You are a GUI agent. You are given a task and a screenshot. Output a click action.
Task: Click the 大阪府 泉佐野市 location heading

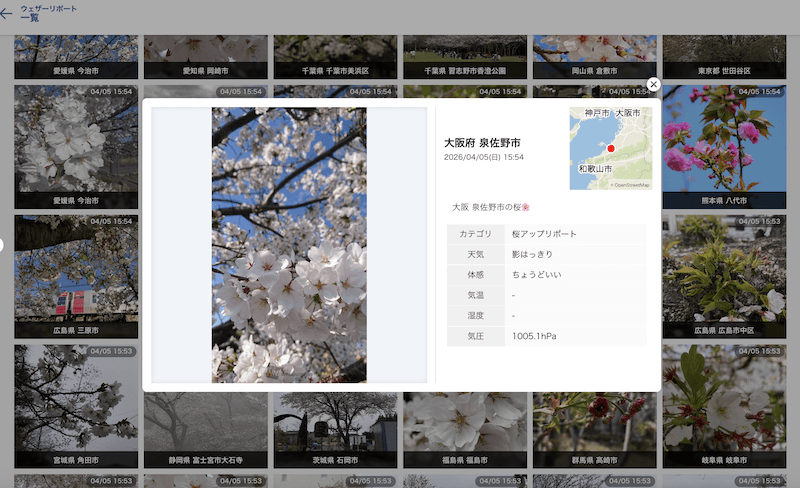tap(482, 143)
